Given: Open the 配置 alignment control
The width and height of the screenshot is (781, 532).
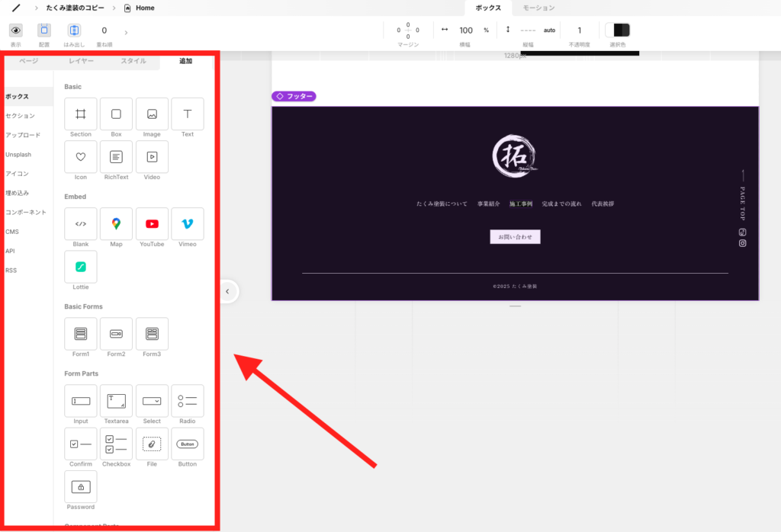Looking at the screenshot, I should (x=44, y=30).
